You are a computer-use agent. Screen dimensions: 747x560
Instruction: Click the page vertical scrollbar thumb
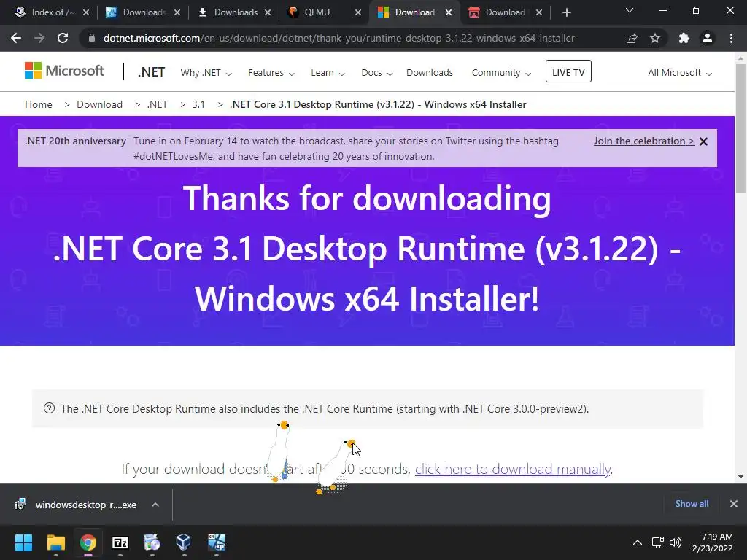tap(740, 128)
